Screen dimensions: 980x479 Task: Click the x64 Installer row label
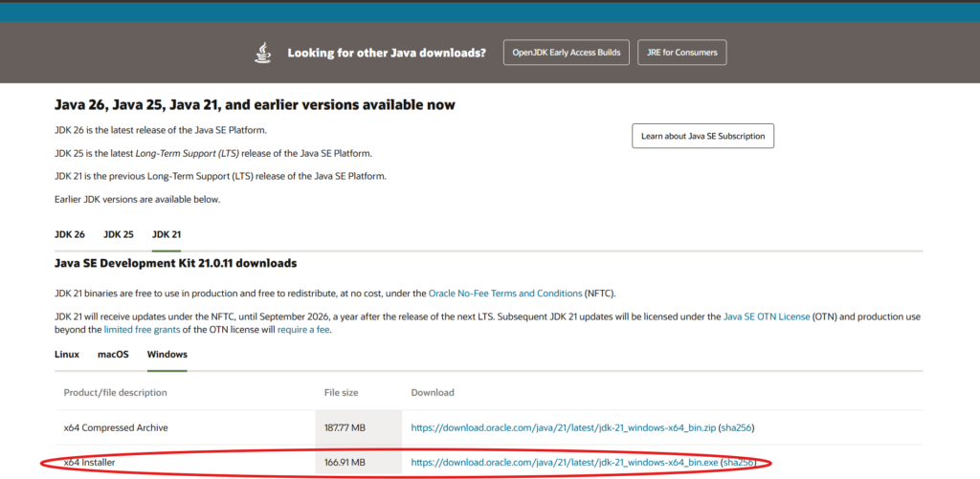click(89, 463)
